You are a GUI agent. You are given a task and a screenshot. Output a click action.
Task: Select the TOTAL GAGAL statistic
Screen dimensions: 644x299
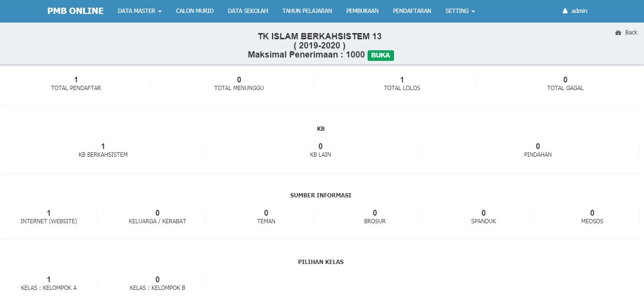[565, 84]
